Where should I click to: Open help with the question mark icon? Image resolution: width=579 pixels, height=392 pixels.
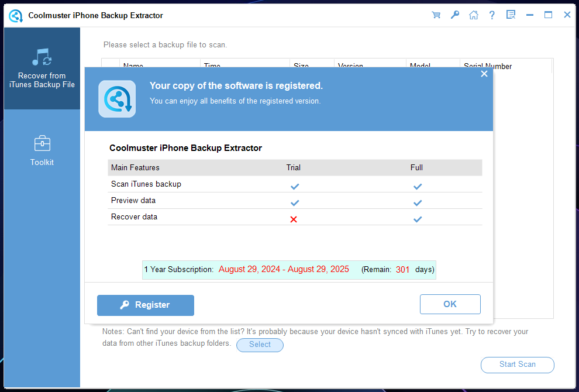[x=492, y=15]
